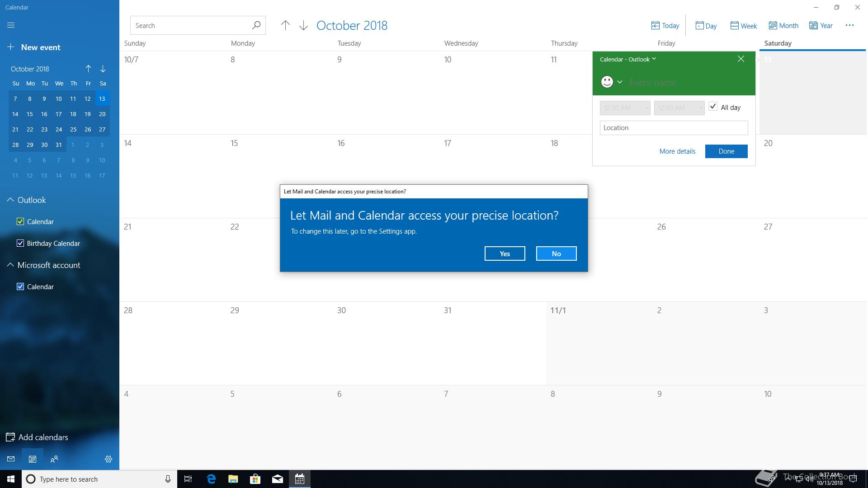Click taskbar microphone icon
The height and width of the screenshot is (488, 868).
pos(168,479)
